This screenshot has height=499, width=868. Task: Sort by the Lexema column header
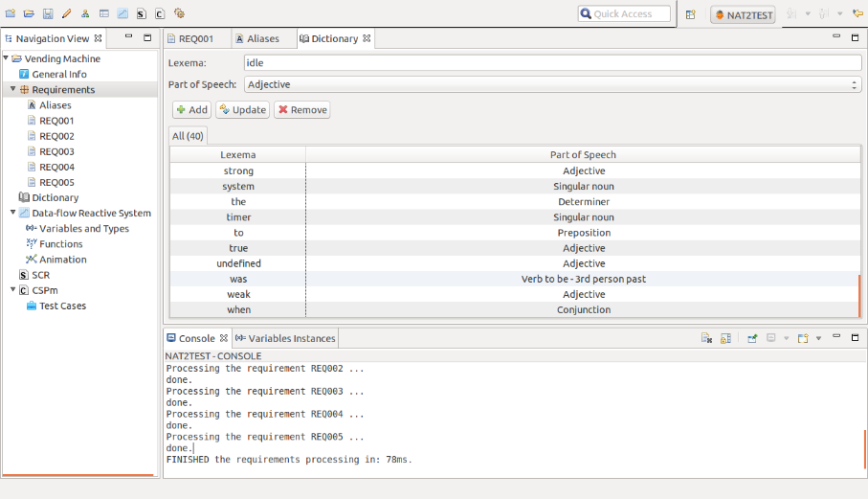[x=238, y=154]
